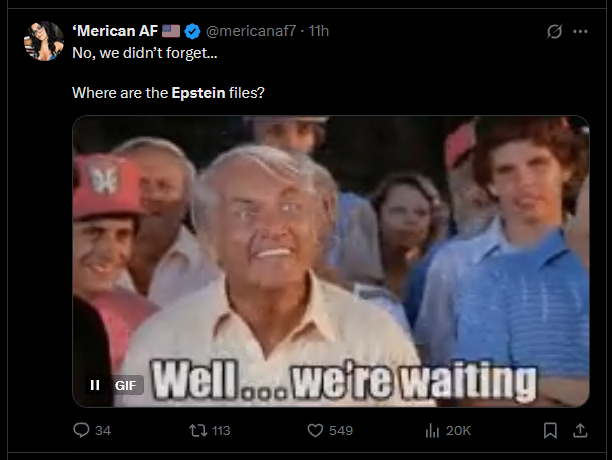Click the GIF label badge
Viewport: 612px width, 460px height.
point(126,385)
